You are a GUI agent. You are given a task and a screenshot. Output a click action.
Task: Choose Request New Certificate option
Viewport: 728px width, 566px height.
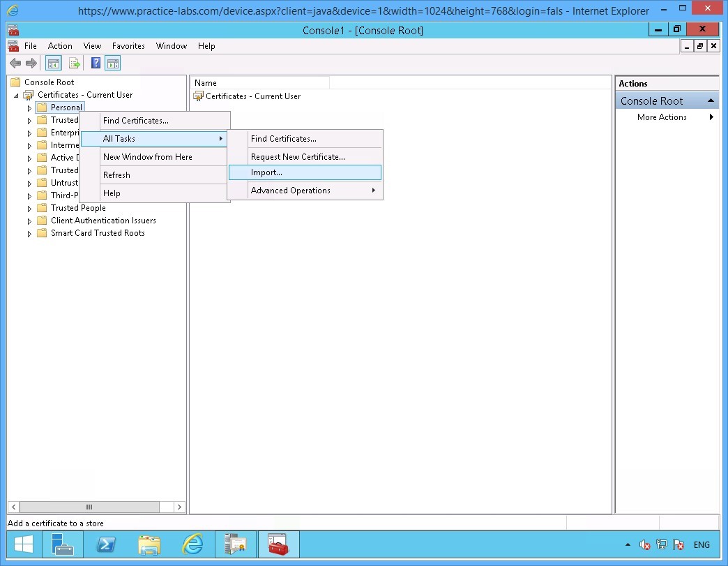(298, 156)
